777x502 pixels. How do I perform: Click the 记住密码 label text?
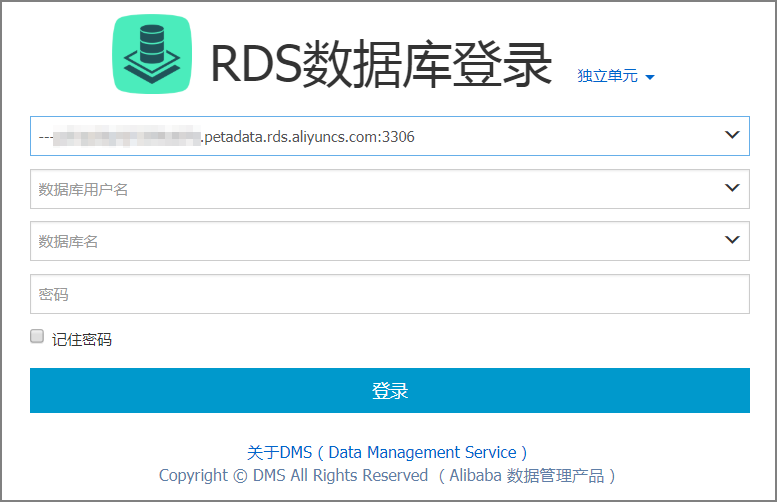point(82,339)
